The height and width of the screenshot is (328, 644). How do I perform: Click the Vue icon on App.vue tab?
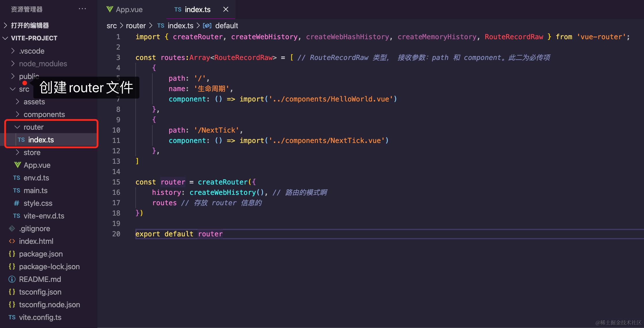click(x=110, y=10)
